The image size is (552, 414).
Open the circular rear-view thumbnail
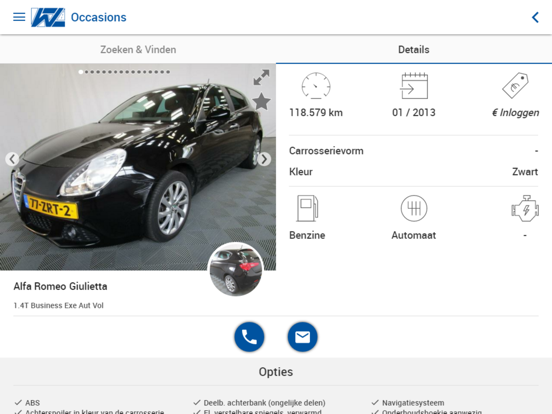[x=236, y=269]
